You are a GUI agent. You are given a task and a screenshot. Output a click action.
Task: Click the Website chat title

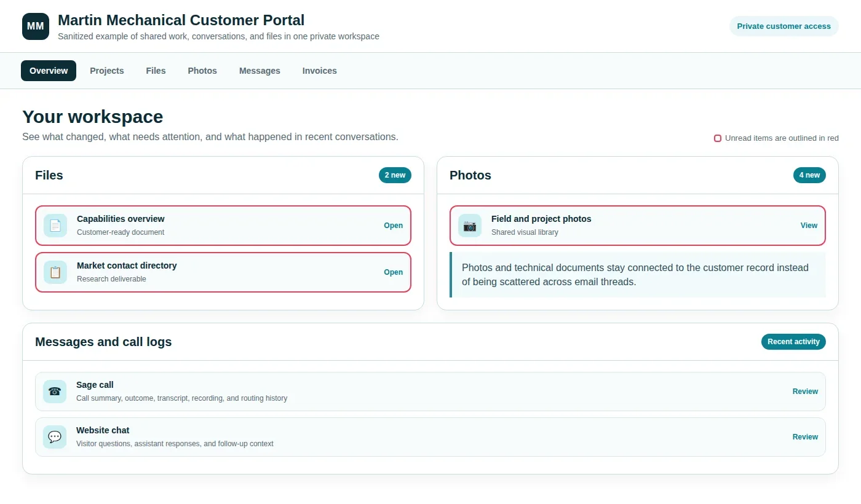point(103,430)
